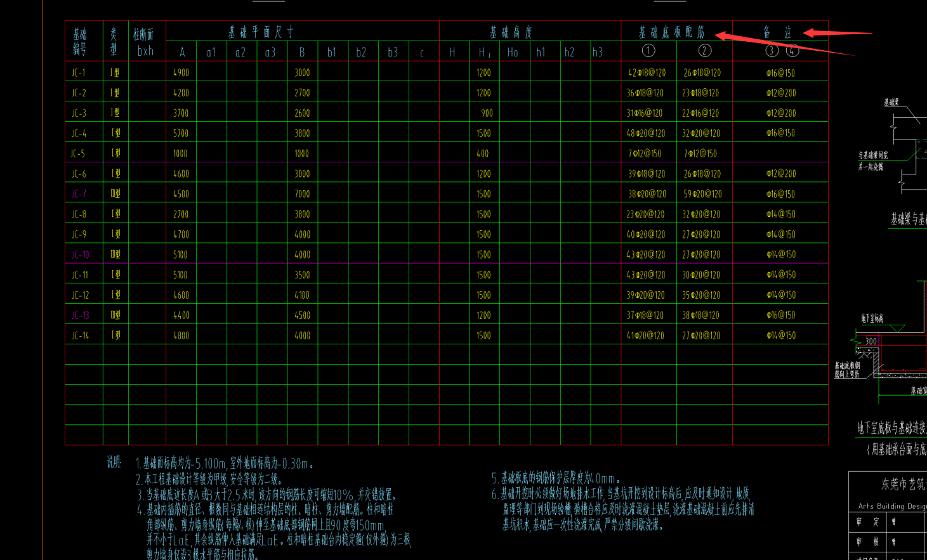Select the "400" height value in JC-5 row
Screen dimensions: 927x560
click(483, 153)
